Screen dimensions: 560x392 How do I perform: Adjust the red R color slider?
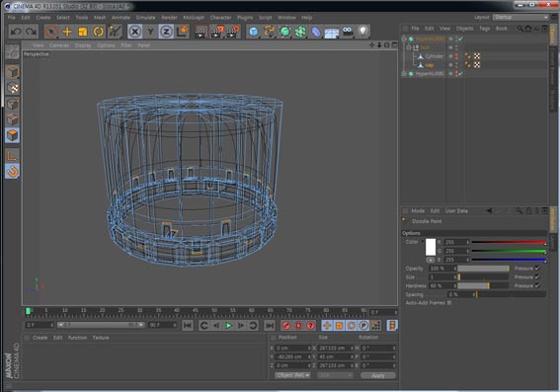pyautogui.click(x=509, y=242)
